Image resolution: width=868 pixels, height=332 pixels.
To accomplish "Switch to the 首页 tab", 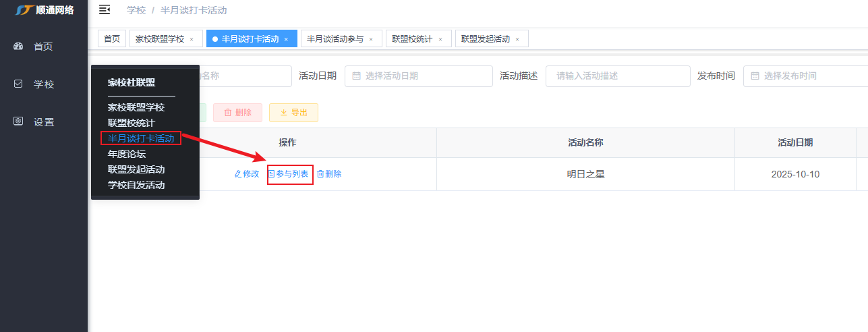I will click(112, 39).
